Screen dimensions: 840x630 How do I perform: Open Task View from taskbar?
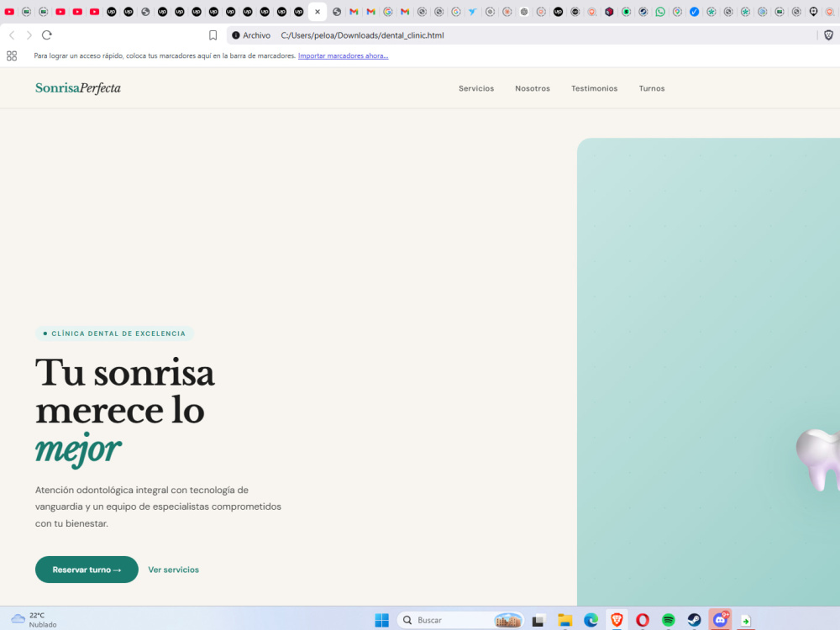[x=538, y=620]
